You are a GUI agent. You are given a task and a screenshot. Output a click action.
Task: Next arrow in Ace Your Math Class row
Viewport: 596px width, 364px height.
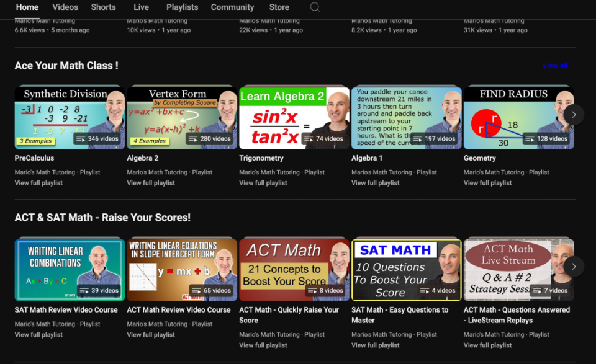point(574,115)
